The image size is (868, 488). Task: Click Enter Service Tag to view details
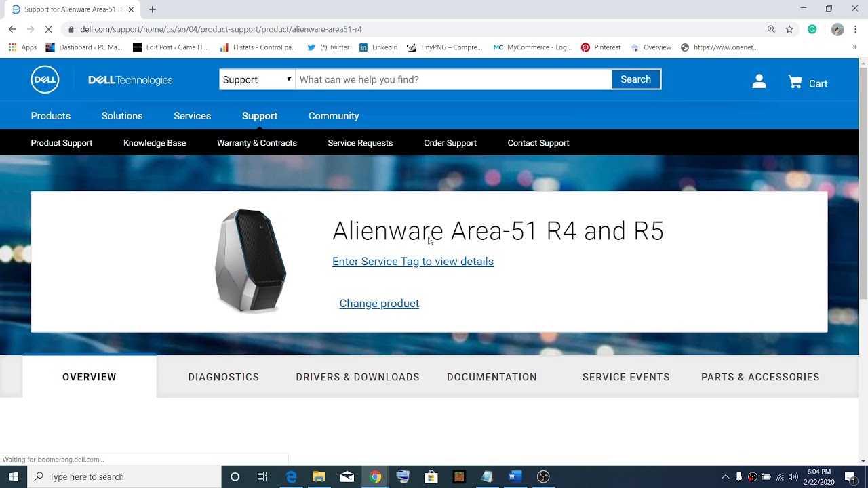click(413, 262)
